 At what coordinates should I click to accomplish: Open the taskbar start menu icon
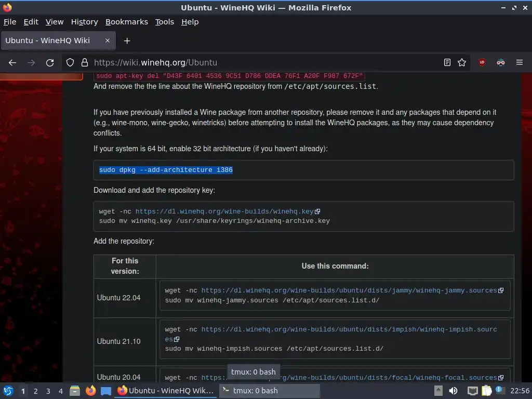pyautogui.click(x=8, y=391)
